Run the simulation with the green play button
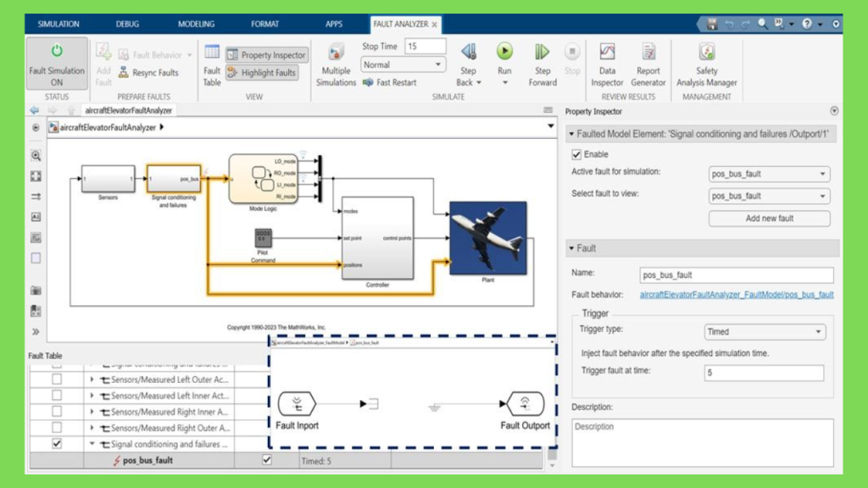868x488 pixels. tap(504, 52)
